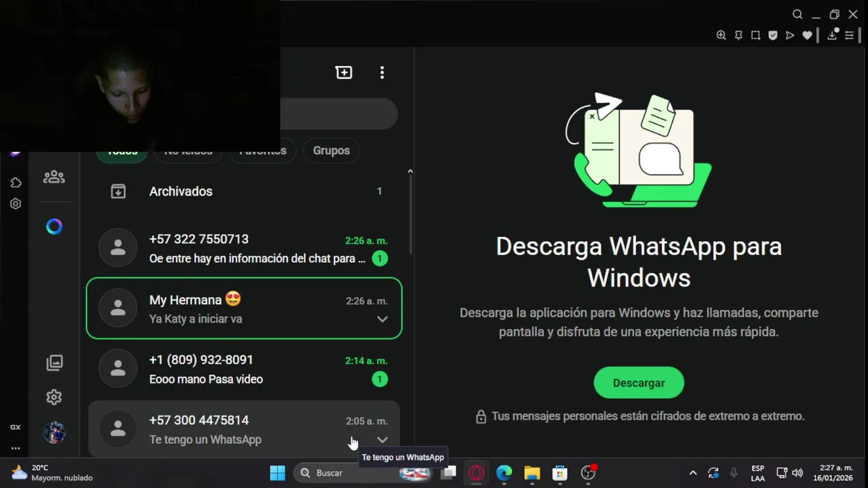This screenshot has height=488, width=868.
Task: Open the weather widget showing 20°C
Action: coord(52,473)
